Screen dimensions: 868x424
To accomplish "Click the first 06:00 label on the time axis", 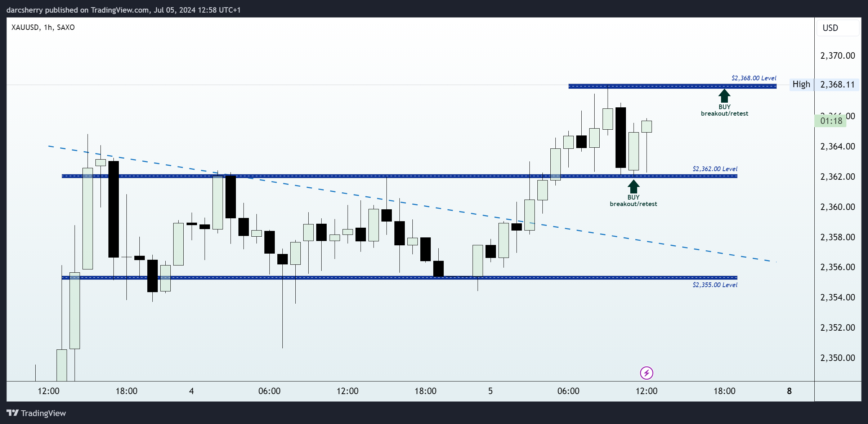I will 269,391.
